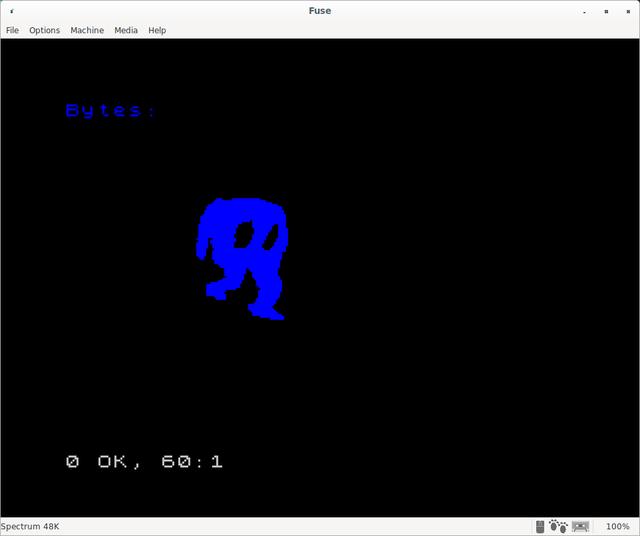Open the Media menu
Image resolution: width=640 pixels, height=536 pixels.
(126, 30)
